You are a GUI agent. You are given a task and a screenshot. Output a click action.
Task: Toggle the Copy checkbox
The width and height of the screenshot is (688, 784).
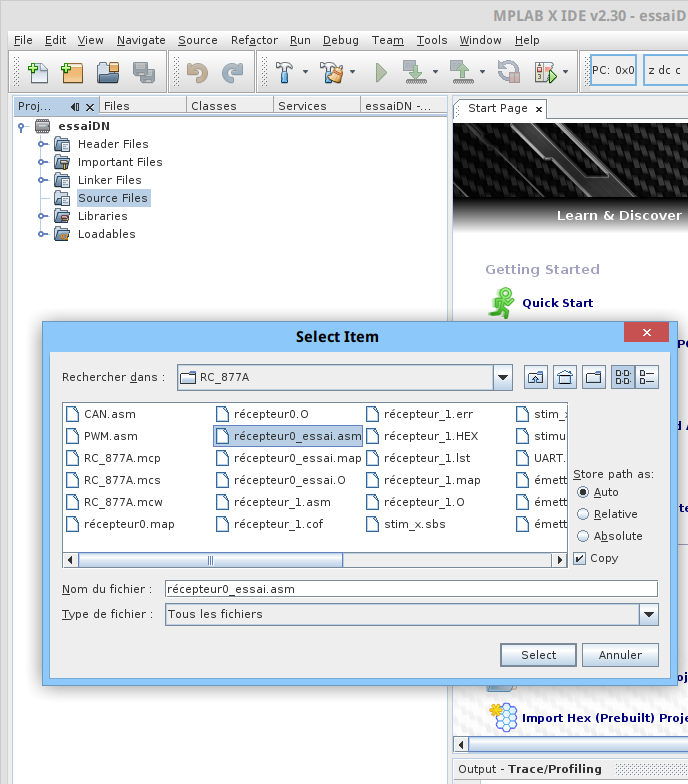point(579,558)
